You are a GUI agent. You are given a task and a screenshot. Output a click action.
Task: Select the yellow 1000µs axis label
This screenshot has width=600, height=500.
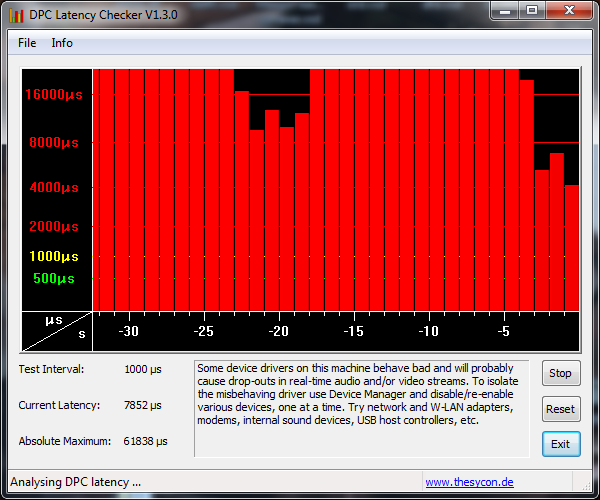click(54, 256)
